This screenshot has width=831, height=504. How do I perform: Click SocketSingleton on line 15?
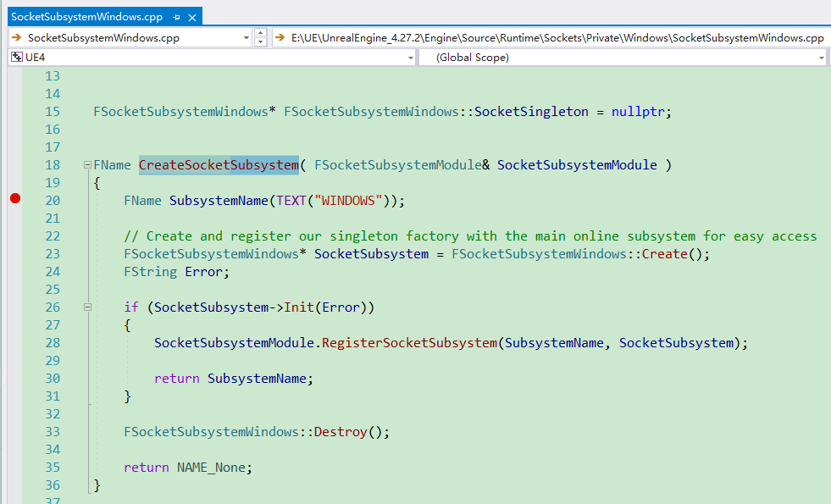[x=531, y=112]
